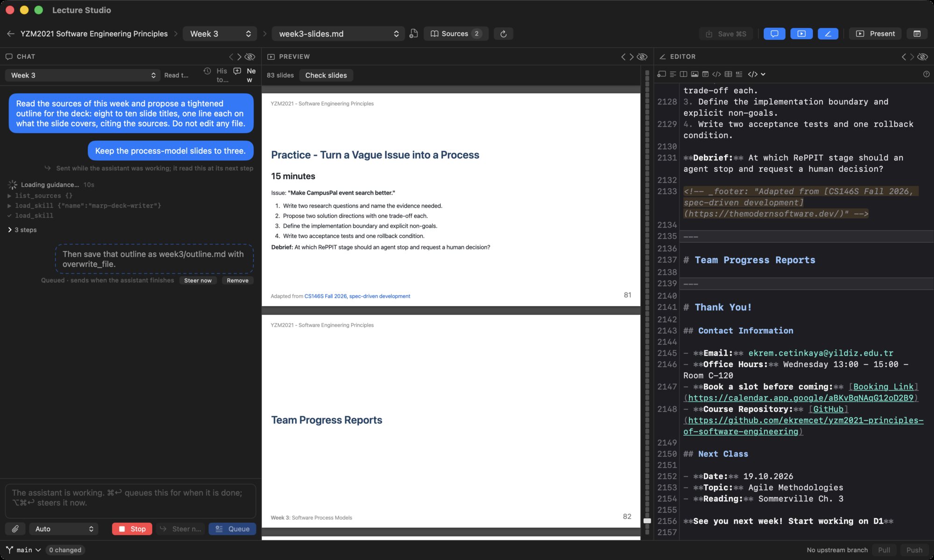This screenshot has height=560, width=934.
Task: Insert an image using the editor toolbar
Action: (694, 74)
